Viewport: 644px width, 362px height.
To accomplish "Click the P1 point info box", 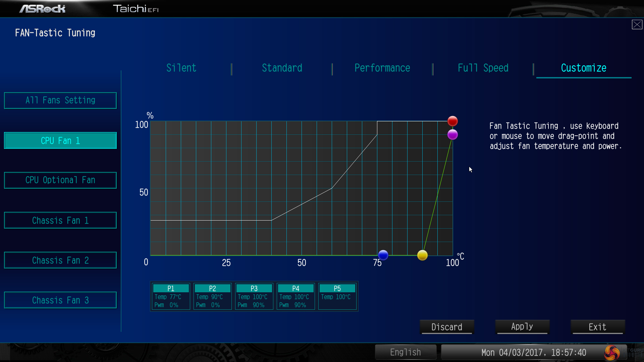I will click(x=171, y=296).
